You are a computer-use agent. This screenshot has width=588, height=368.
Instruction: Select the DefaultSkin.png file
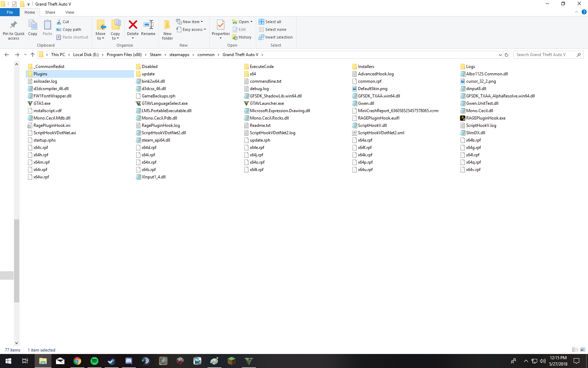coord(370,89)
